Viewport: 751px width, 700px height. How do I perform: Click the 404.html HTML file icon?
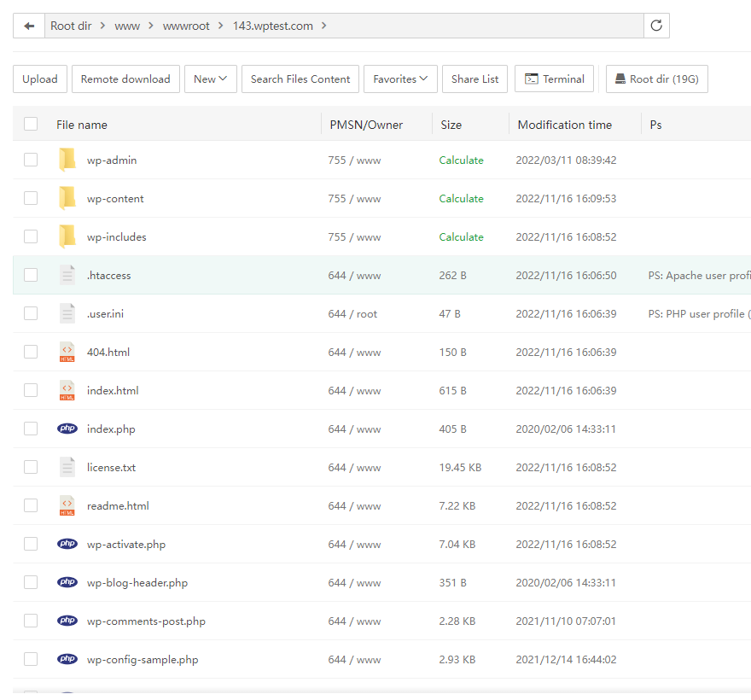click(x=67, y=352)
